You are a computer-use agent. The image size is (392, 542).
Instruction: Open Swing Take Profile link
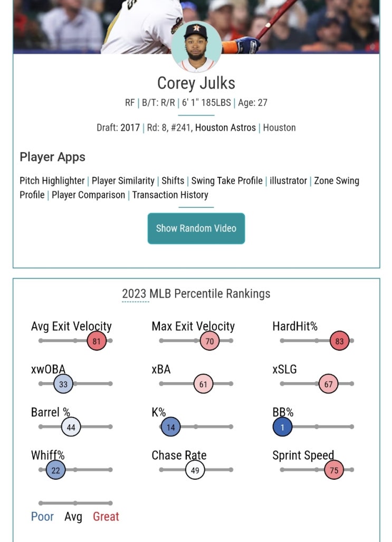point(227,181)
